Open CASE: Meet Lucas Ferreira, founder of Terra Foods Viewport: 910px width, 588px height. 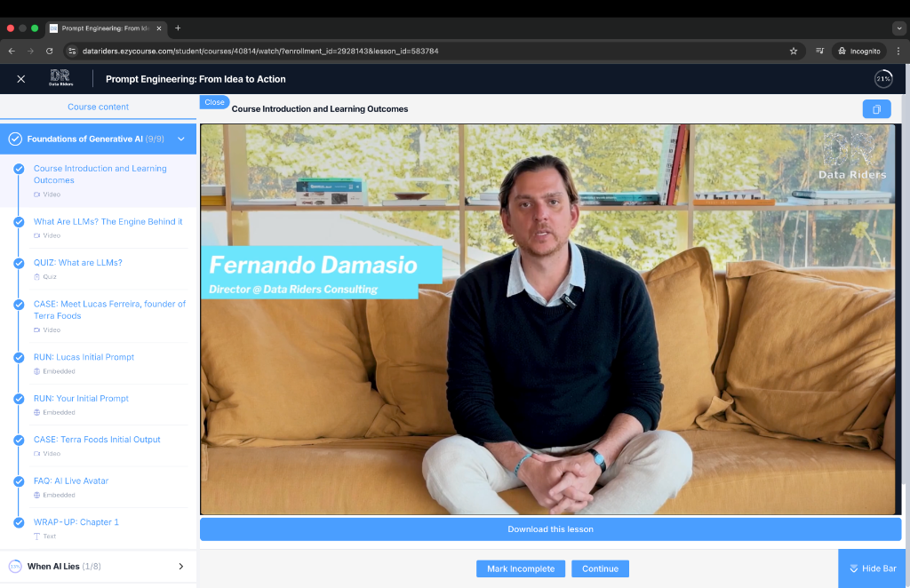click(x=109, y=310)
